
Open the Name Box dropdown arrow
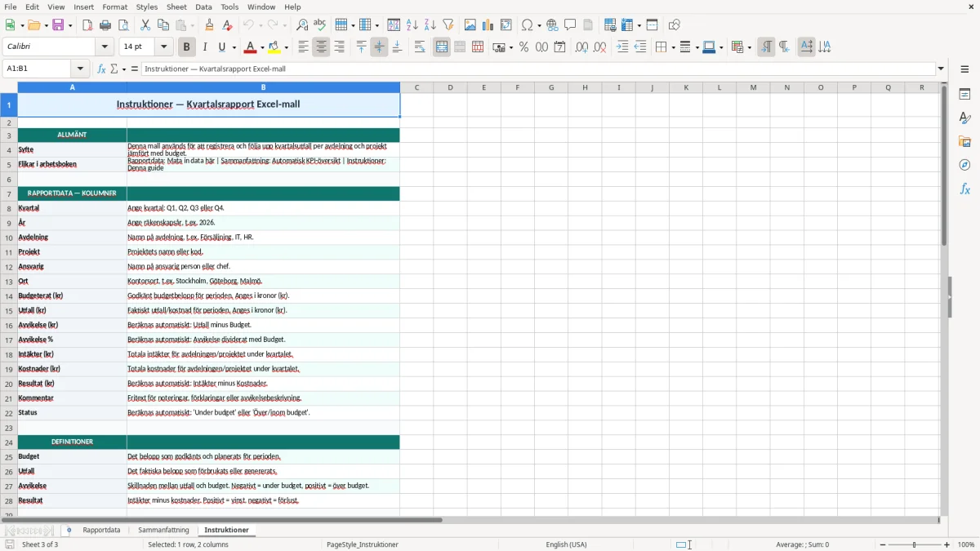coord(80,69)
